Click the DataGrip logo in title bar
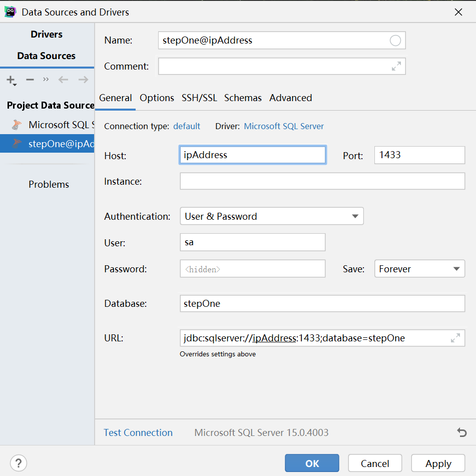This screenshot has width=476, height=476. tap(11, 12)
